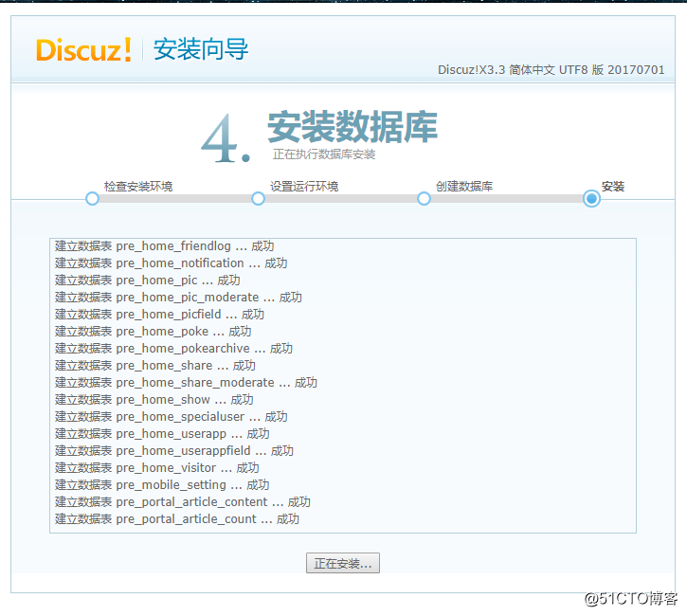Click the 正在安装... button

click(x=343, y=563)
